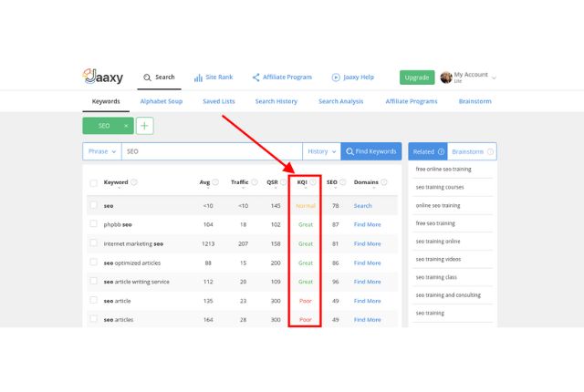
Task: Switch to the Alphabet Soup tab
Action: pos(162,101)
